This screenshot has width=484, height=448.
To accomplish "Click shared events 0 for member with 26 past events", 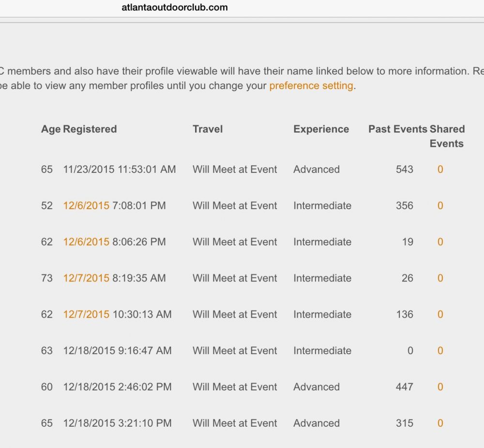I will click(440, 278).
